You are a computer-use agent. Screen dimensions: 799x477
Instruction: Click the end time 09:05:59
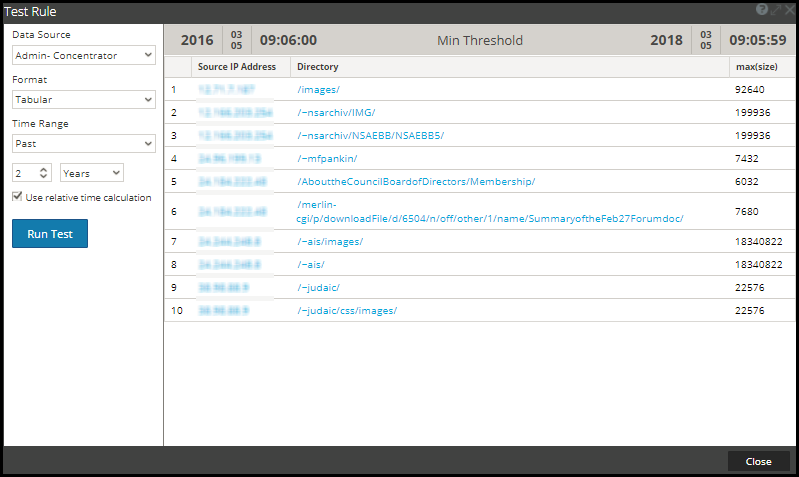[x=758, y=40]
